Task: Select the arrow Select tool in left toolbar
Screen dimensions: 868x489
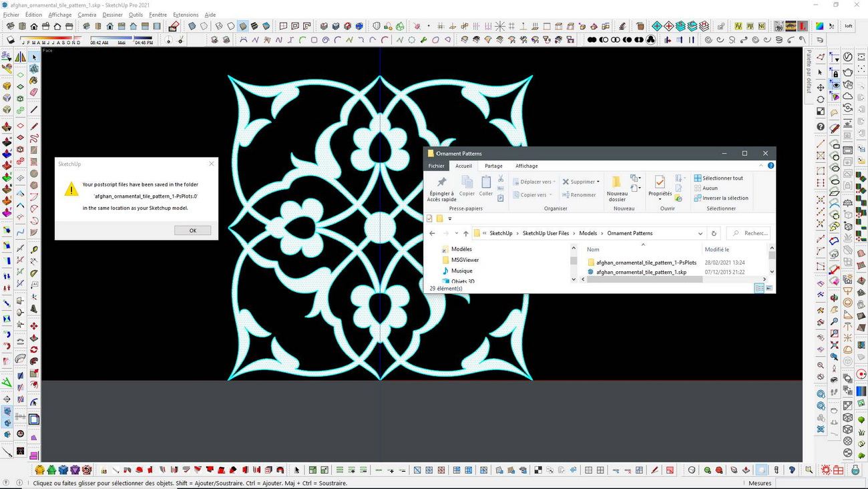Action: 34,57
